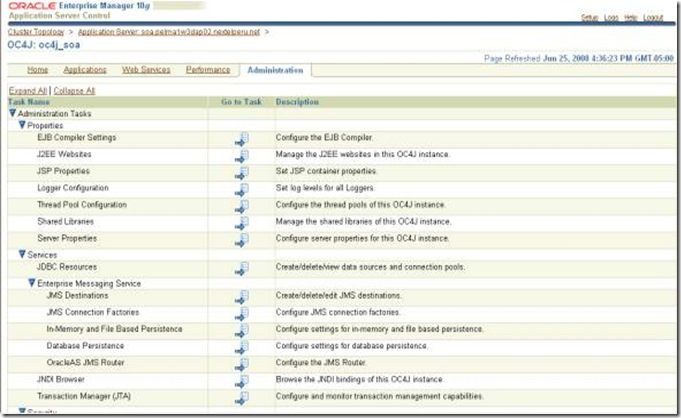Click the JSP Properties task name
This screenshot has height=418, width=681.
tap(63, 171)
